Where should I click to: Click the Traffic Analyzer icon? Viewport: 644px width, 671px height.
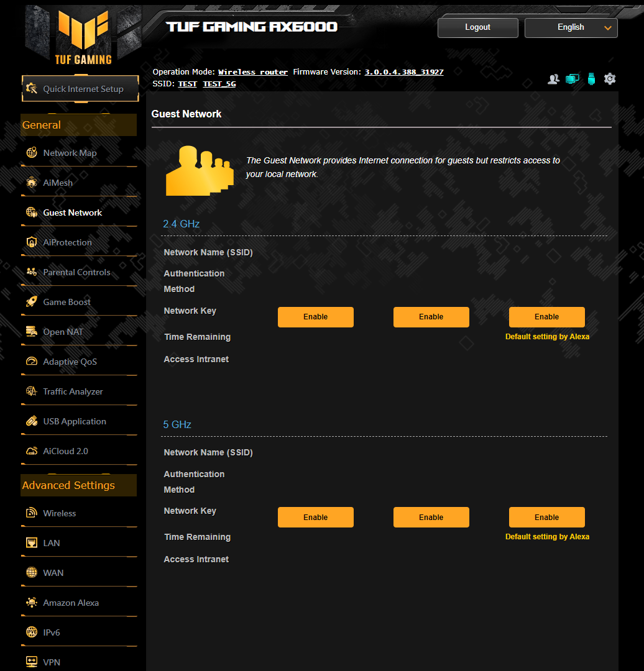pos(32,391)
